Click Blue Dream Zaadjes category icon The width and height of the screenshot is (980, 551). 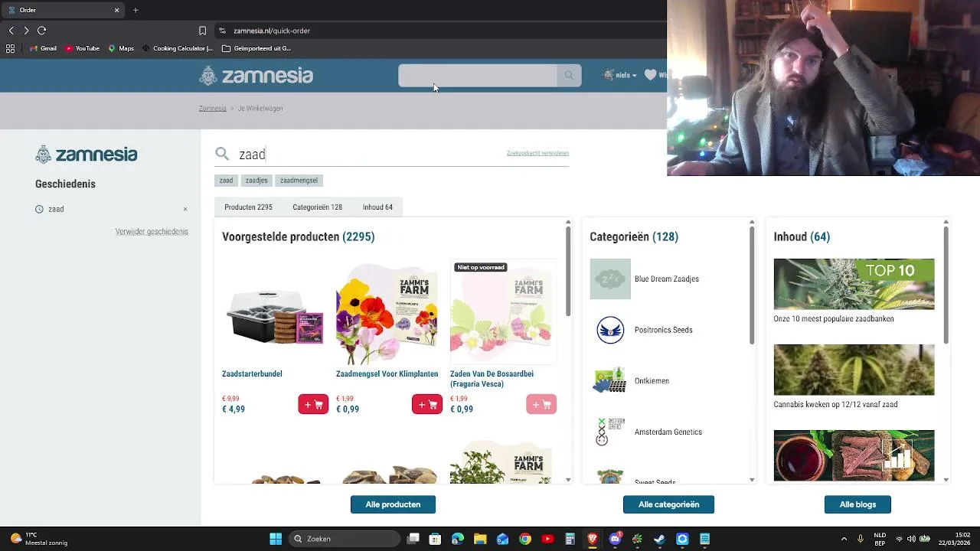point(610,279)
